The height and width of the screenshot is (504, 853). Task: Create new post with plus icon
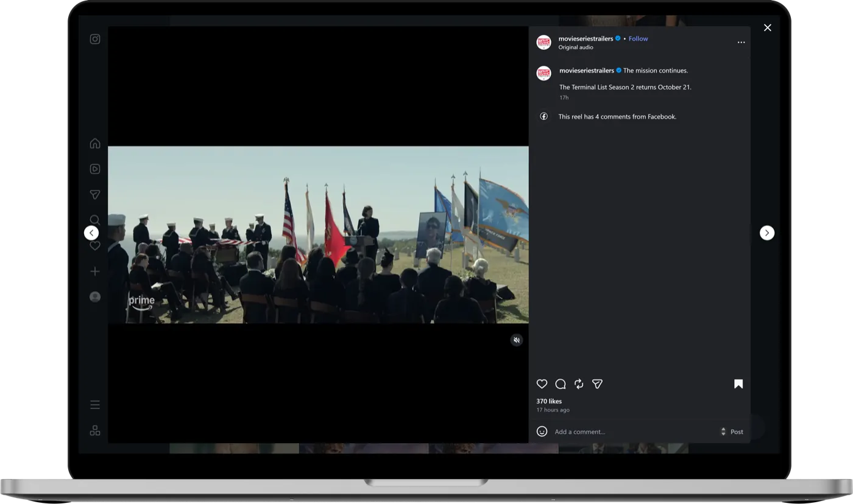click(x=95, y=271)
